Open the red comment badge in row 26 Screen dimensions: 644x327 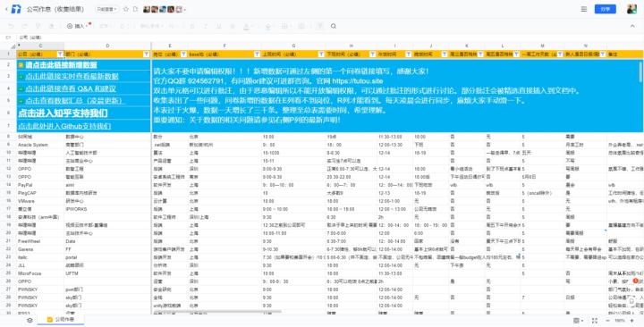(x=635, y=281)
